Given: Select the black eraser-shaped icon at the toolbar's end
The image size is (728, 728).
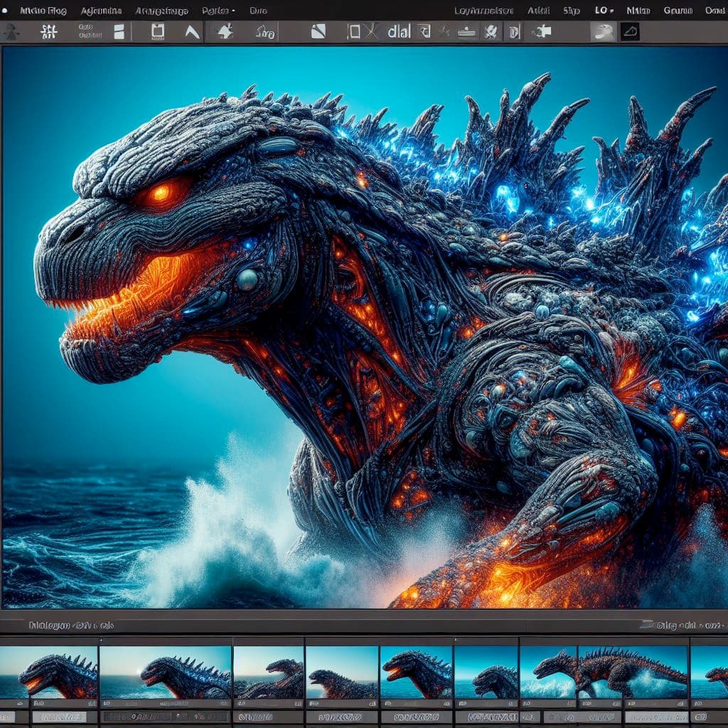Looking at the screenshot, I should (x=630, y=31).
